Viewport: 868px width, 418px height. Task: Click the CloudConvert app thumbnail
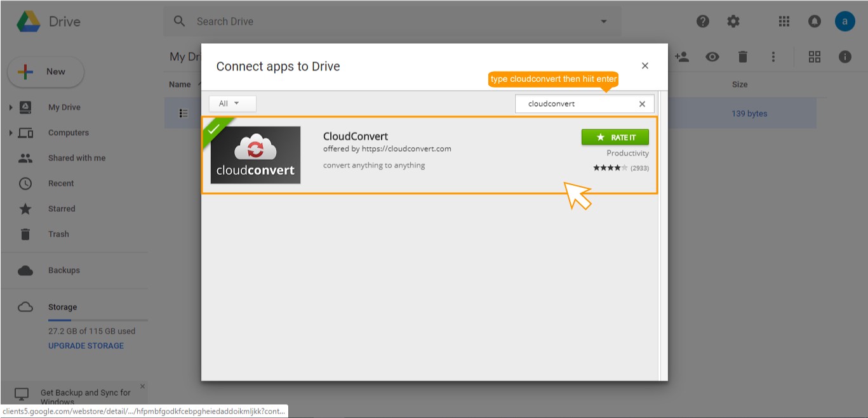[x=255, y=155]
